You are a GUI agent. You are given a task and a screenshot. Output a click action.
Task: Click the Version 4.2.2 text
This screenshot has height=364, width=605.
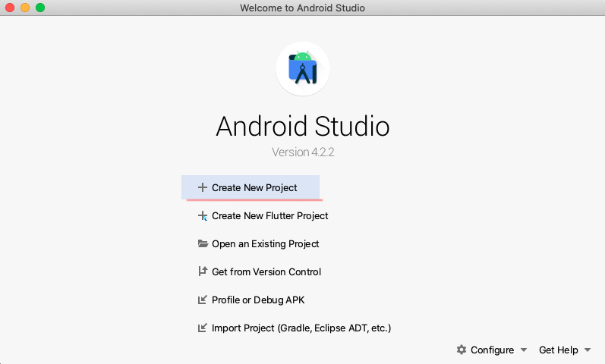coord(303,152)
